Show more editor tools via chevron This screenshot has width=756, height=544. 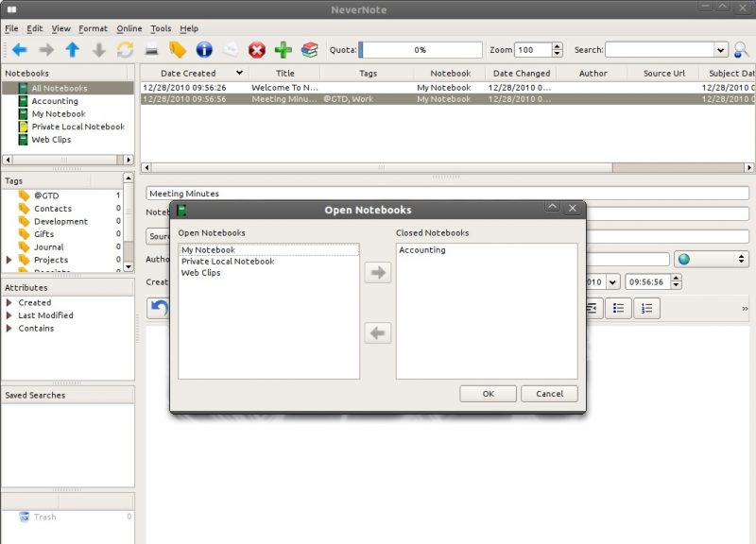point(745,309)
